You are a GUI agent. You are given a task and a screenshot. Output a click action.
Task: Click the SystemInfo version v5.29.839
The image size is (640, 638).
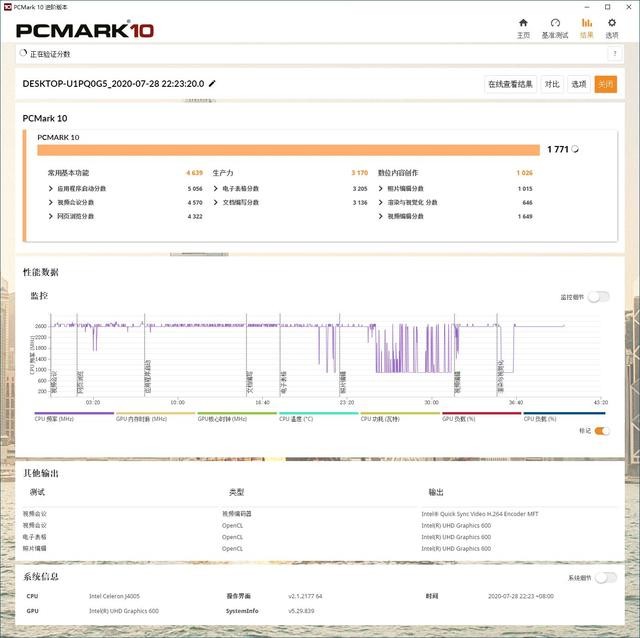(x=301, y=611)
